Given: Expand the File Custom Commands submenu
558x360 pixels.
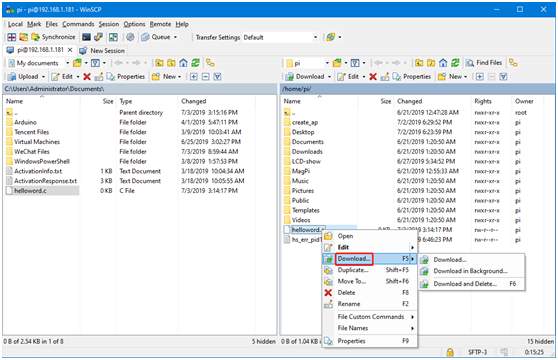Looking at the screenshot, I should tap(370, 317).
